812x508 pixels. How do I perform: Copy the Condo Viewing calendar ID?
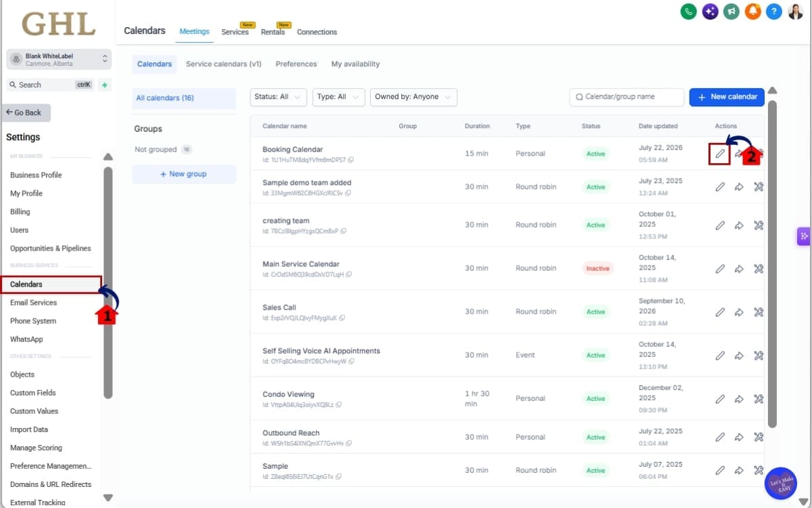pyautogui.click(x=338, y=405)
